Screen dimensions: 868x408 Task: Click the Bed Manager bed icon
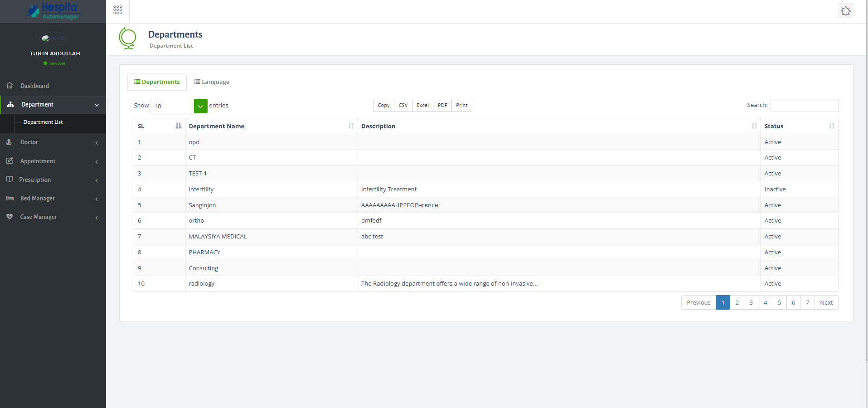point(10,198)
